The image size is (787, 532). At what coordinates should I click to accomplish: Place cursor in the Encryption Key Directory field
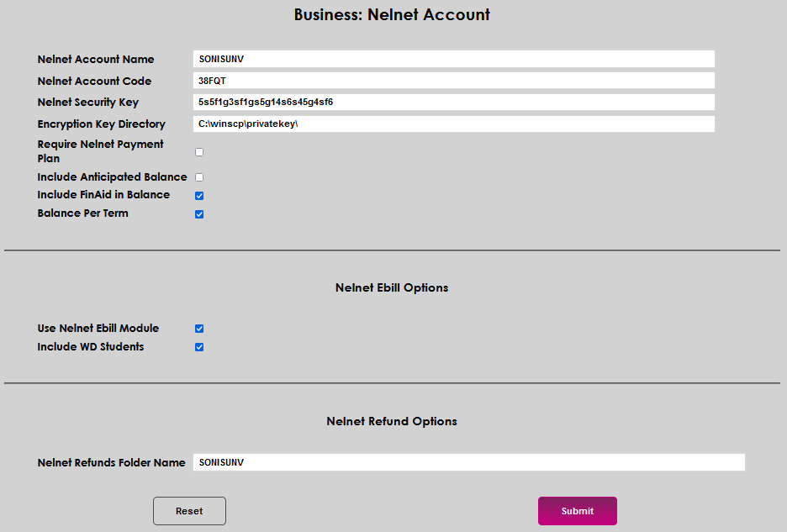click(x=452, y=124)
